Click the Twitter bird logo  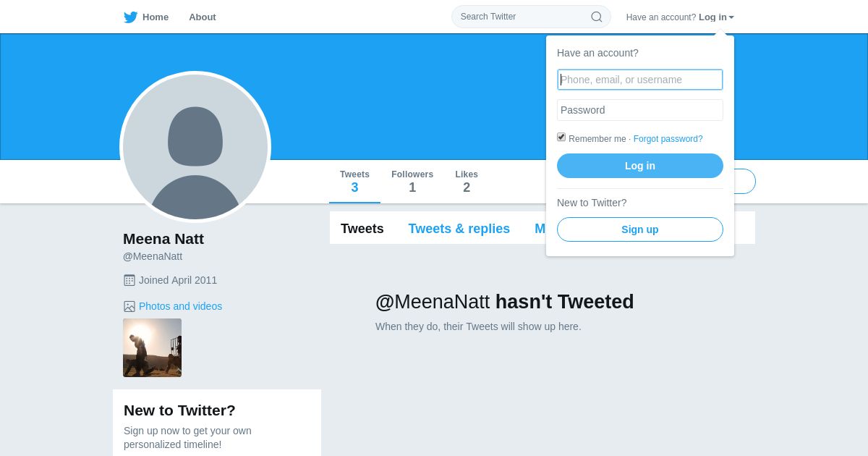click(x=130, y=17)
